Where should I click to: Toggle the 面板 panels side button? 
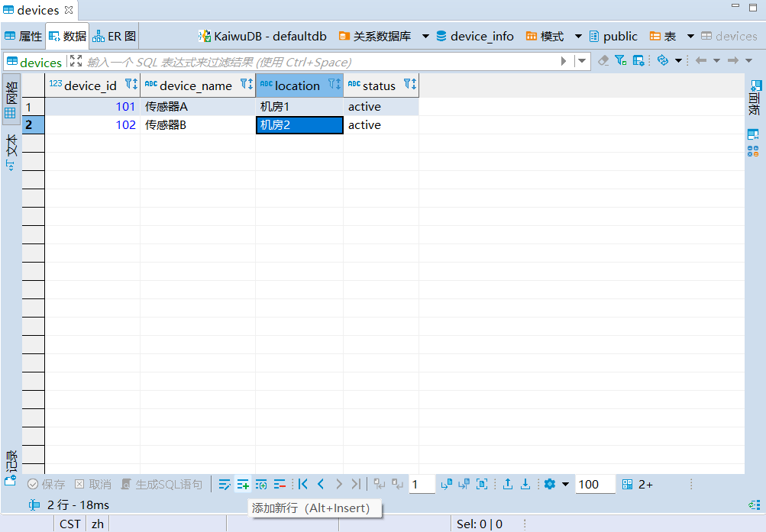[x=755, y=97]
